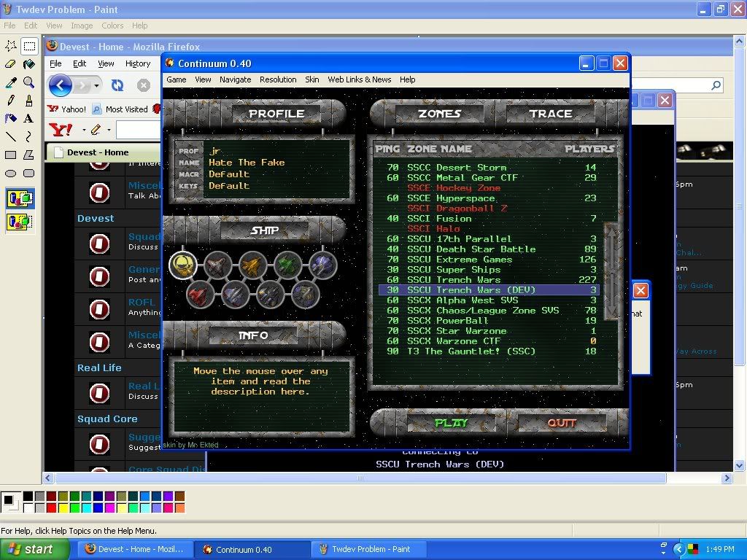The width and height of the screenshot is (747, 560).
Task: Click the zone list vertical scrollbar
Action: coord(611,271)
